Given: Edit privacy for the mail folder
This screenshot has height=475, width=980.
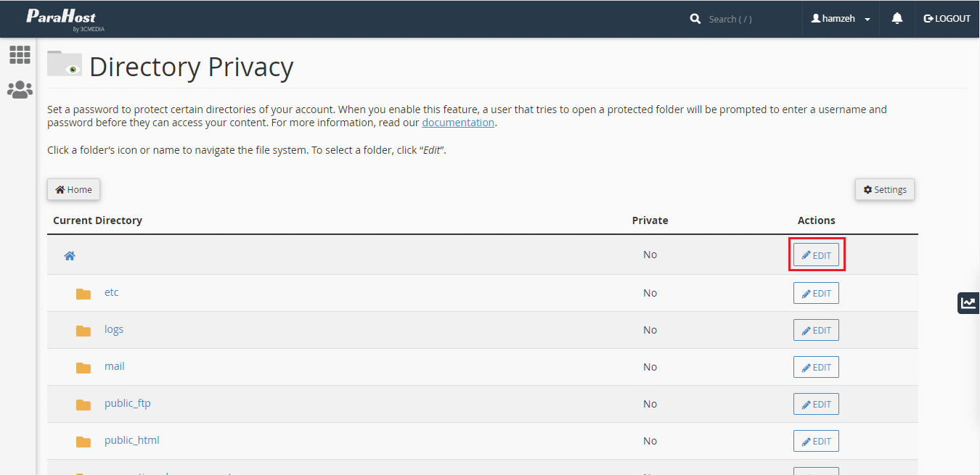Looking at the screenshot, I should point(816,367).
